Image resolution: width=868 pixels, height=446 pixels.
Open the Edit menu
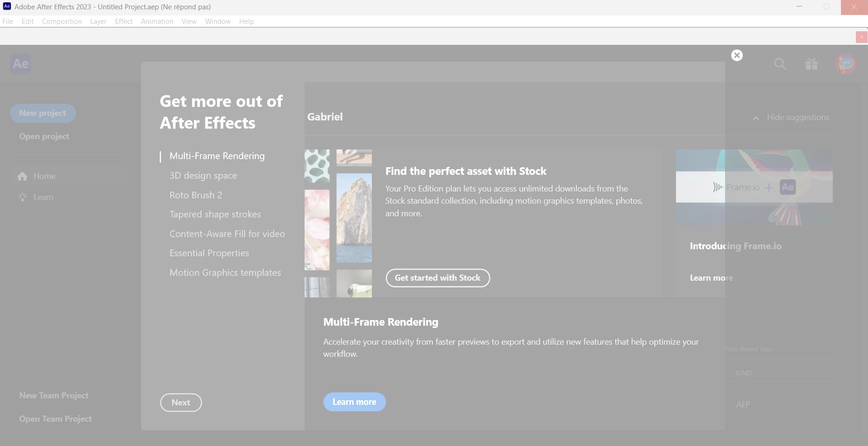click(28, 21)
